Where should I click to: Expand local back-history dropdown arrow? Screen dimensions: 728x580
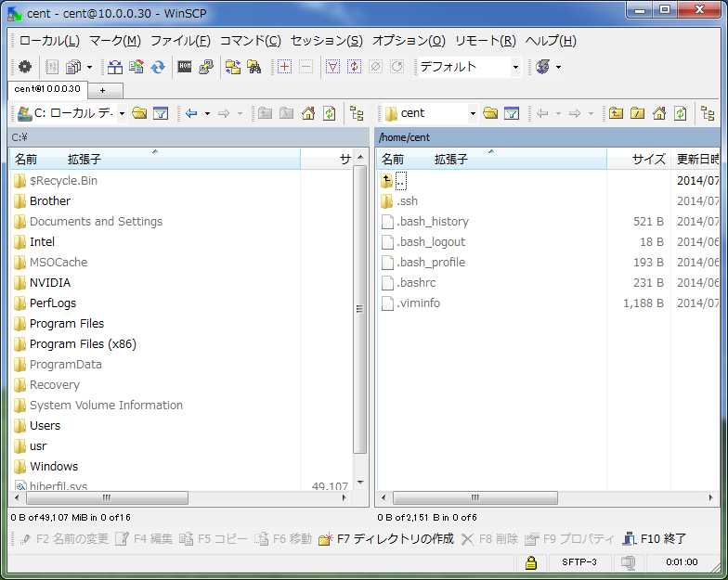pyautogui.click(x=208, y=113)
